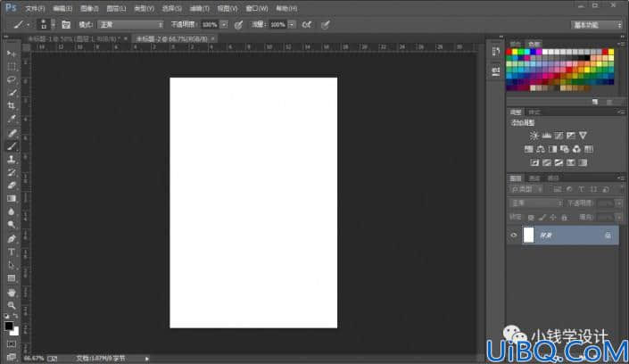This screenshot has height=364, width=629.
Task: Click the zoom percentage field in status bar
Action: coord(34,358)
